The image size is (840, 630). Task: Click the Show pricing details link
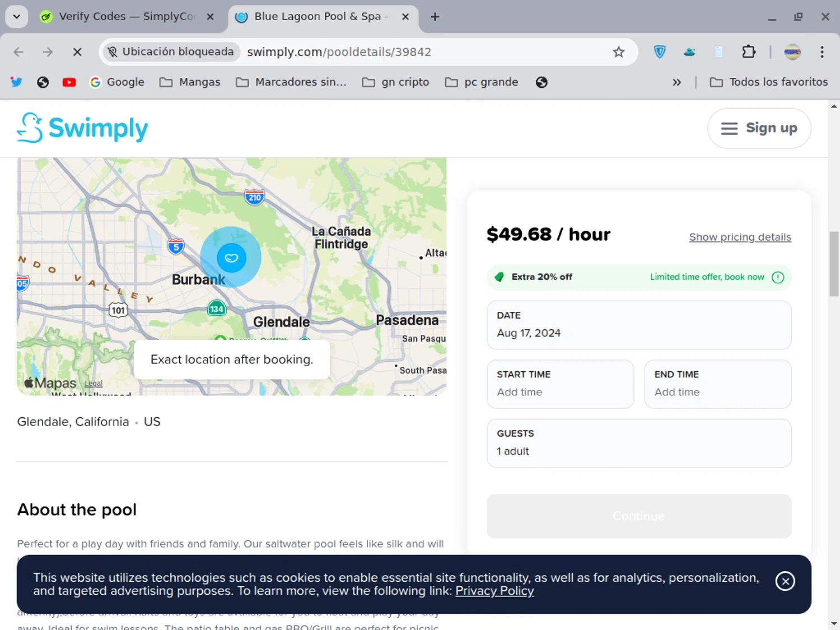click(740, 237)
